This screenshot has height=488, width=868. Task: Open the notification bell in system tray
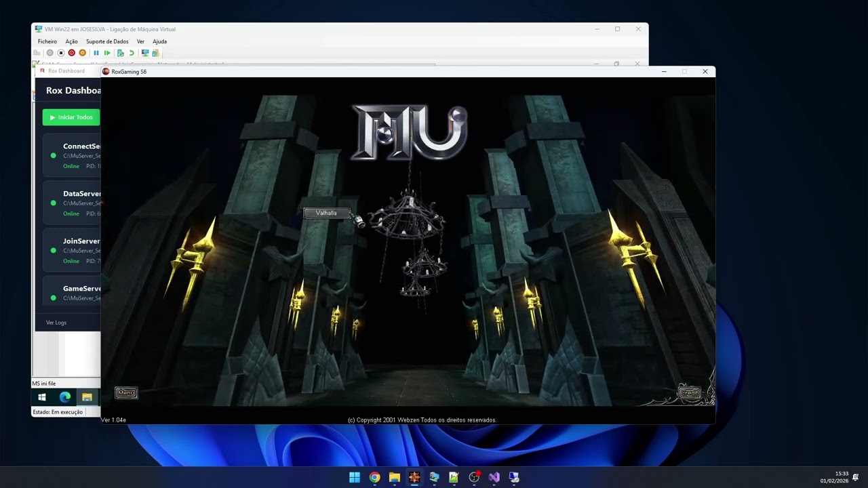pyautogui.click(x=856, y=477)
